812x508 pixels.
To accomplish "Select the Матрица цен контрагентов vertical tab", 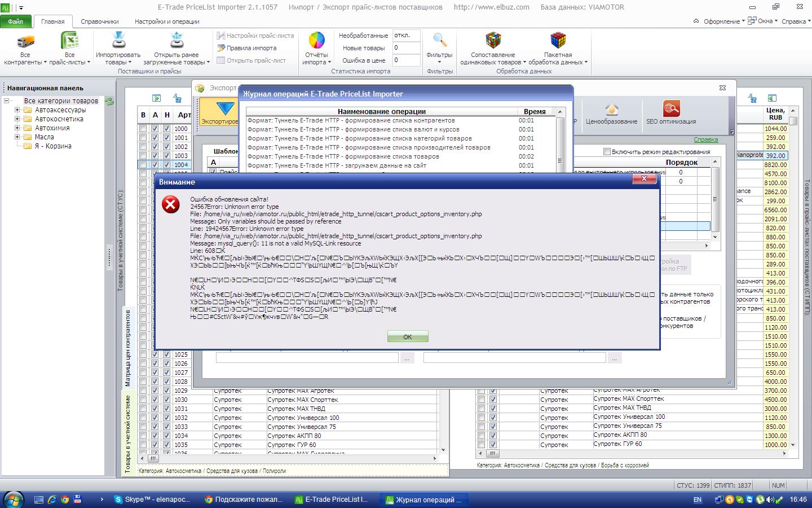I will (128, 347).
